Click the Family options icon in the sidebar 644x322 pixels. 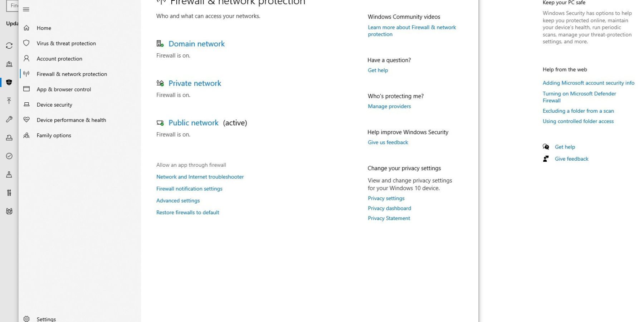pyautogui.click(x=26, y=135)
